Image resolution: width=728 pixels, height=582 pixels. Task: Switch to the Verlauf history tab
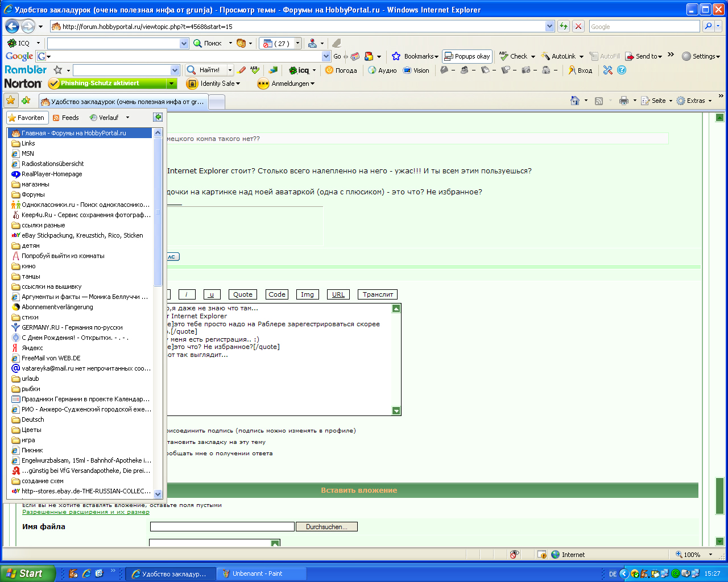pos(104,118)
